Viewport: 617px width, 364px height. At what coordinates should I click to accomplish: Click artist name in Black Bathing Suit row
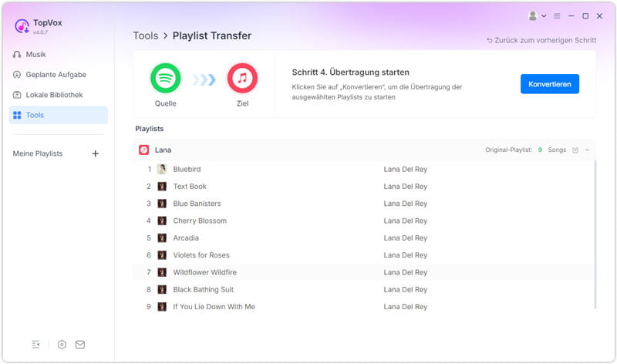[x=406, y=290]
